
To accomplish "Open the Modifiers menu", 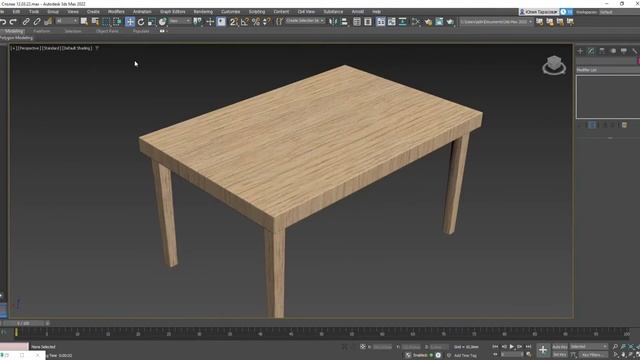I will [116, 12].
